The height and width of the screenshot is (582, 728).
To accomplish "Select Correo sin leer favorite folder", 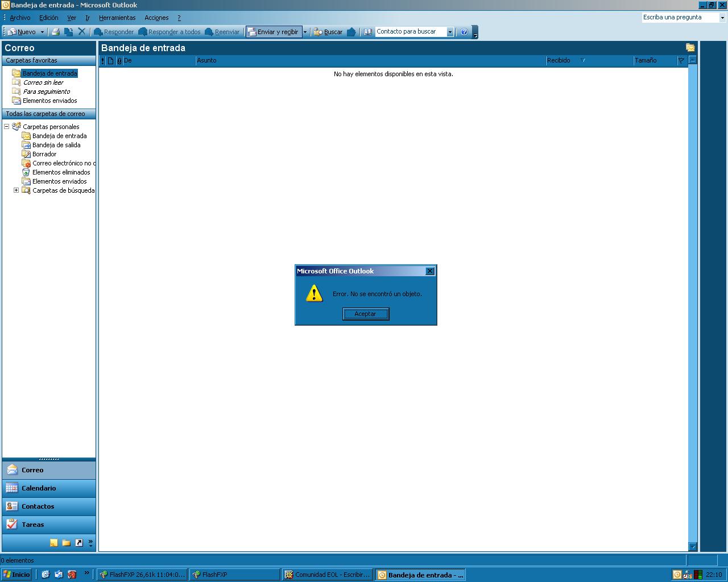I will 43,82.
